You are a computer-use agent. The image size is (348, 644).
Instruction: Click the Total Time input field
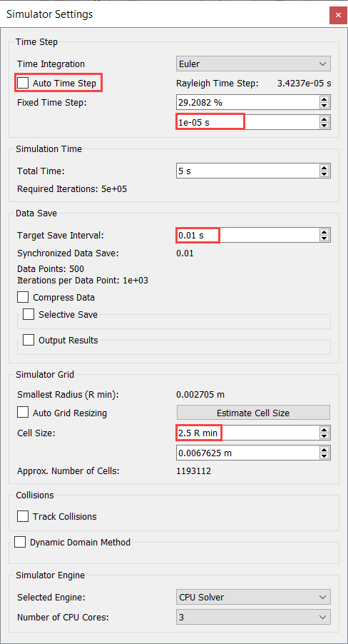[x=248, y=171]
